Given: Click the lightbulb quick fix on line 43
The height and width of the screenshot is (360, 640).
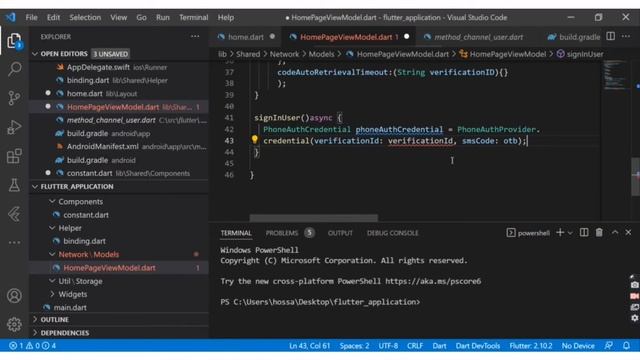Looking at the screenshot, I should tap(255, 140).
